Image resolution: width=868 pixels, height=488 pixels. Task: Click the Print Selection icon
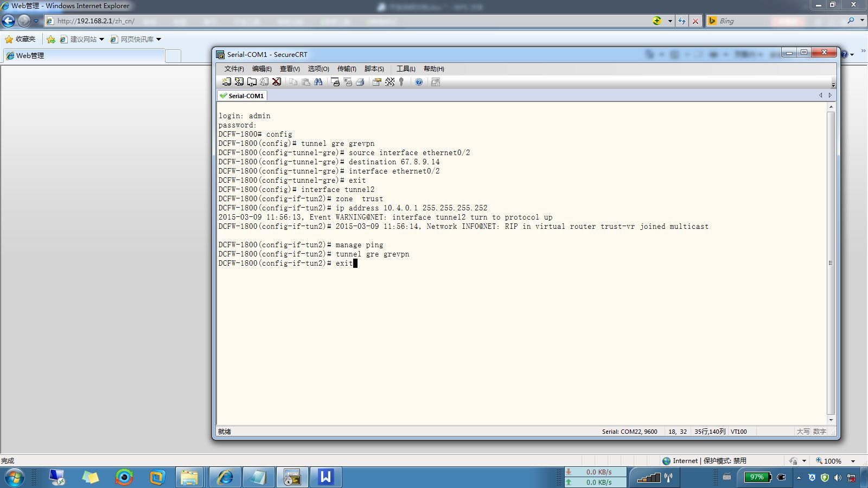[348, 82]
